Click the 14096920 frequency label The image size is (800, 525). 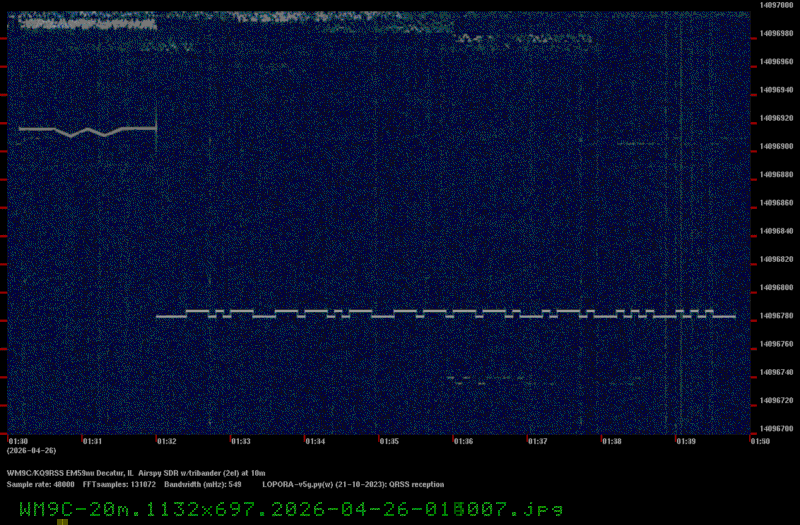coord(777,118)
